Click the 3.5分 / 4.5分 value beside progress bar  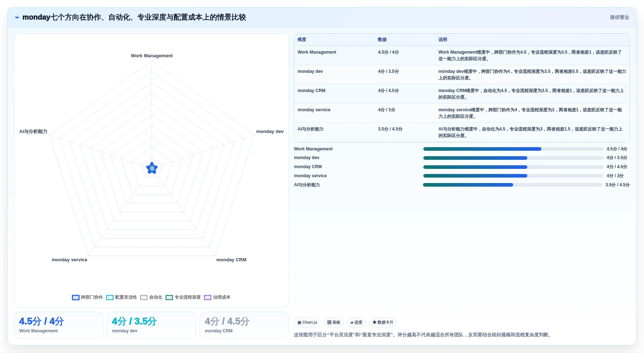(618, 185)
